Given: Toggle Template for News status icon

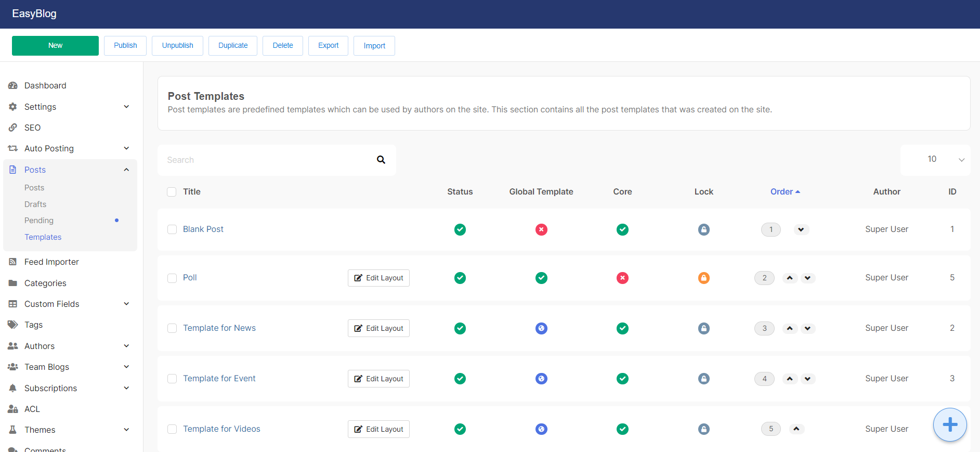Looking at the screenshot, I should [x=460, y=328].
